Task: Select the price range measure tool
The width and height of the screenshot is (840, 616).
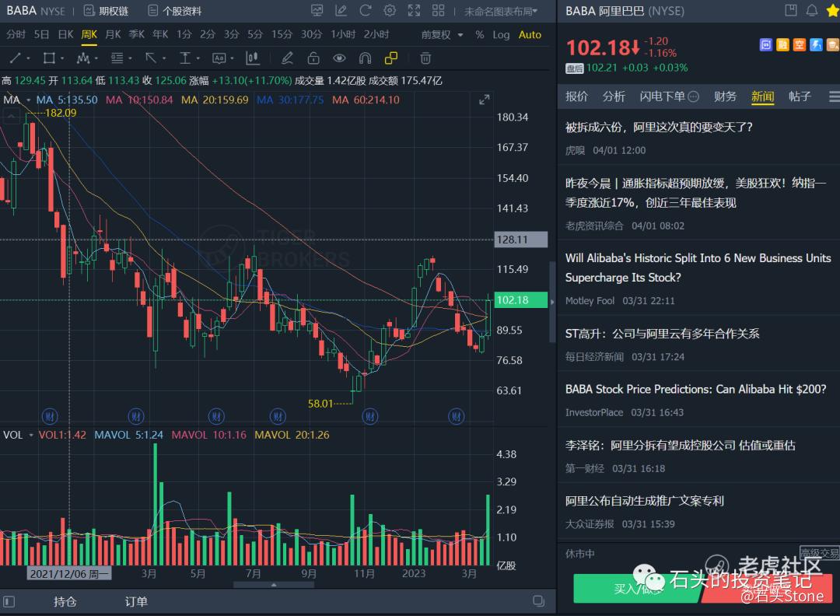Action: pos(185,58)
